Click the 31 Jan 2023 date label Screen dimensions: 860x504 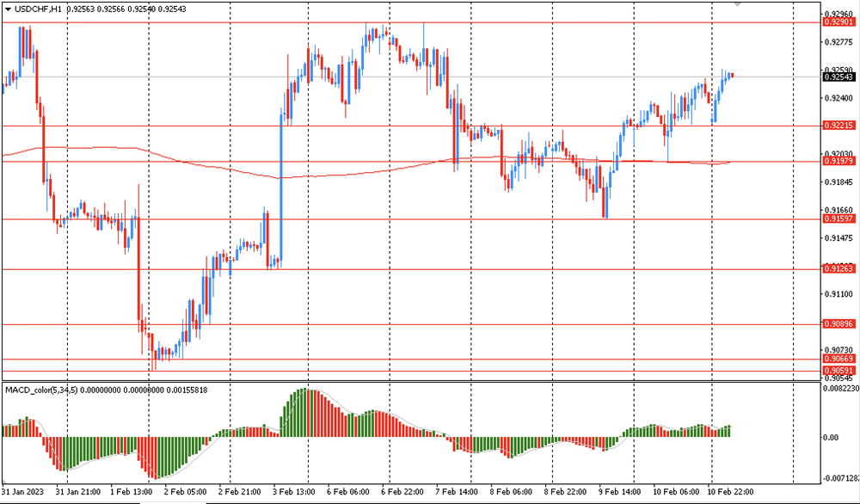(x=24, y=492)
